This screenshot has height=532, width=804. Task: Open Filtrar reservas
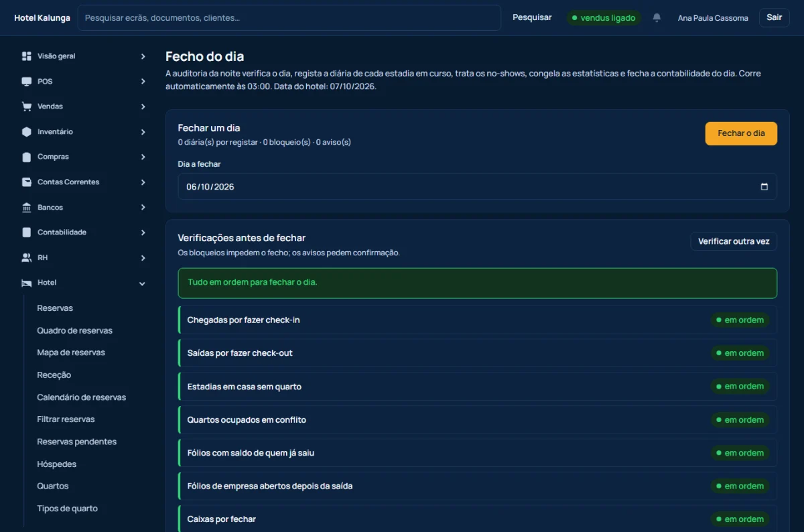coord(66,419)
